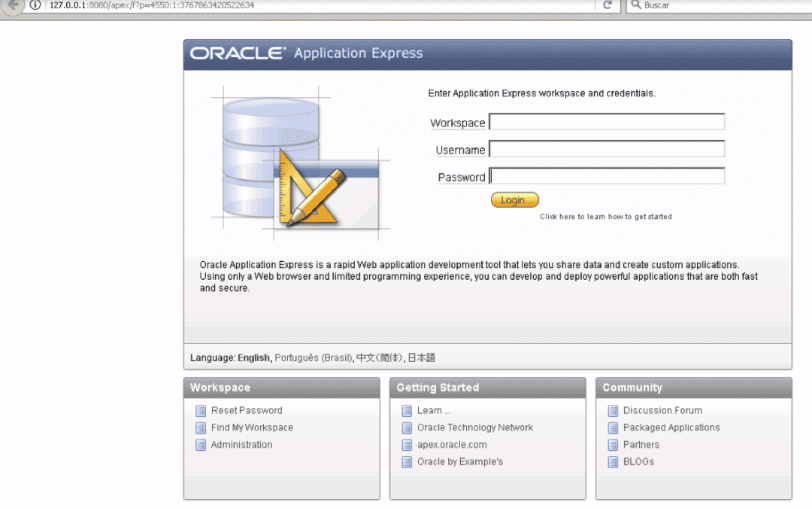Screen dimensions: 812x508
Task: Switch language to simplified Chinese
Action: tap(379, 357)
